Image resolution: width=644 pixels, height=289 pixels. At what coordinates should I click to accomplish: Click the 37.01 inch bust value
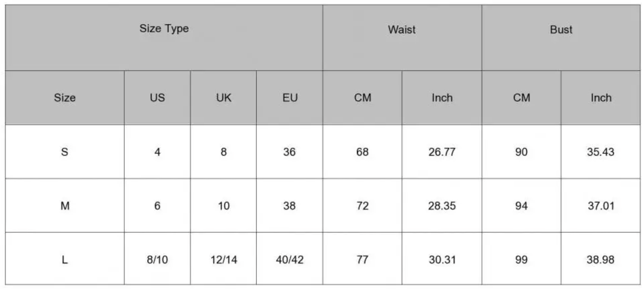click(x=601, y=206)
